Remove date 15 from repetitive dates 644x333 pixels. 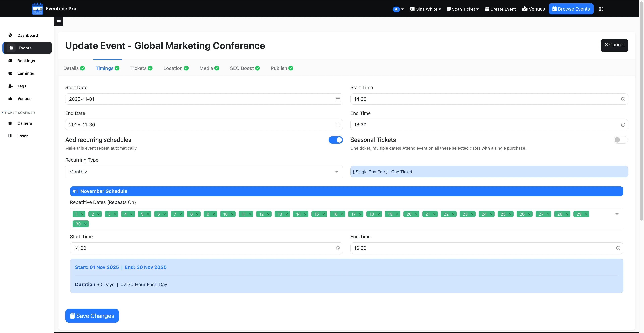click(324, 214)
